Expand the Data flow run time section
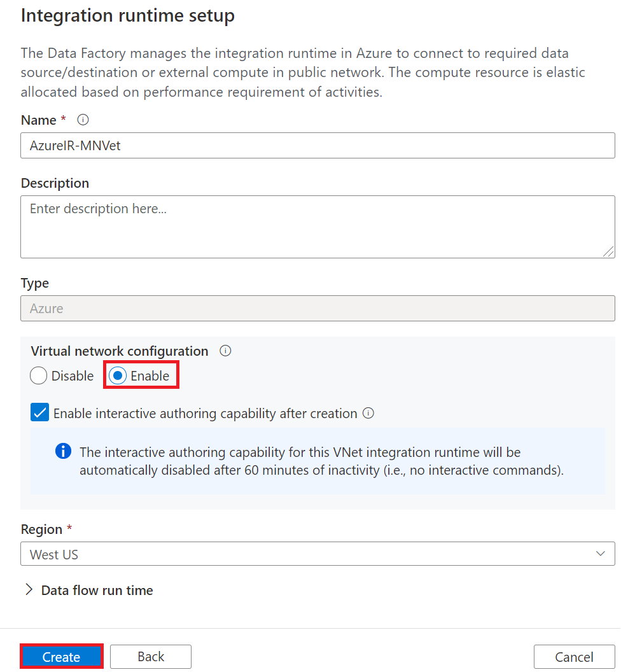This screenshot has width=621, height=672. 88,590
